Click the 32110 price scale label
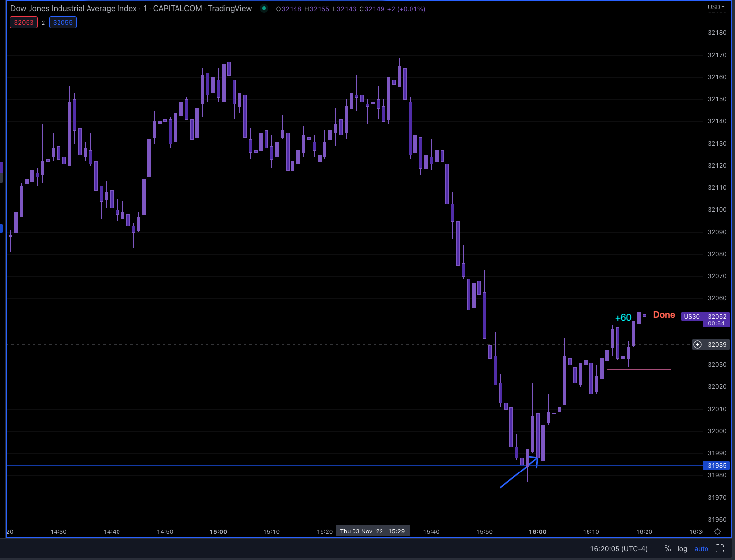 [717, 188]
